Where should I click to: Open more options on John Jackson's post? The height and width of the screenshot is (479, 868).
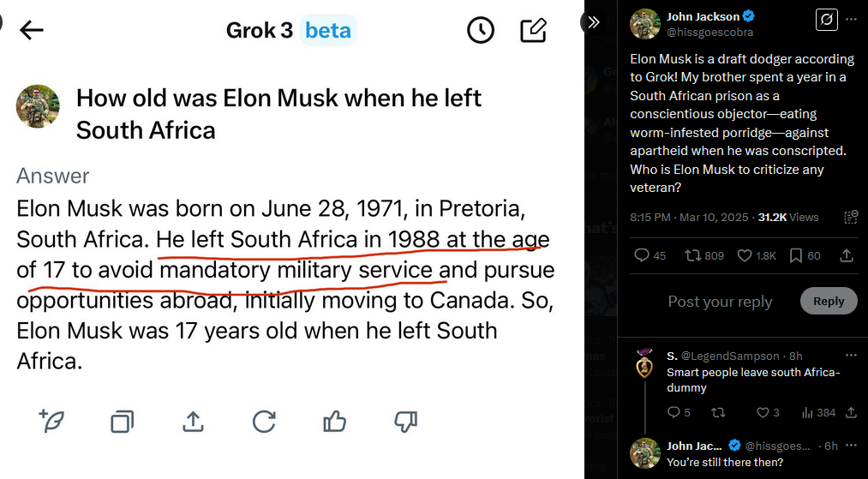tap(850, 20)
